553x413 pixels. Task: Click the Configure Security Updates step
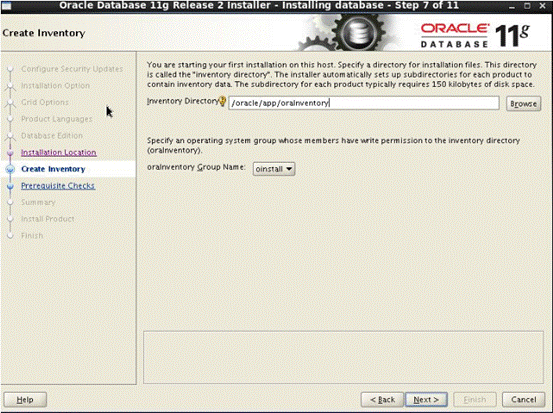(72, 69)
